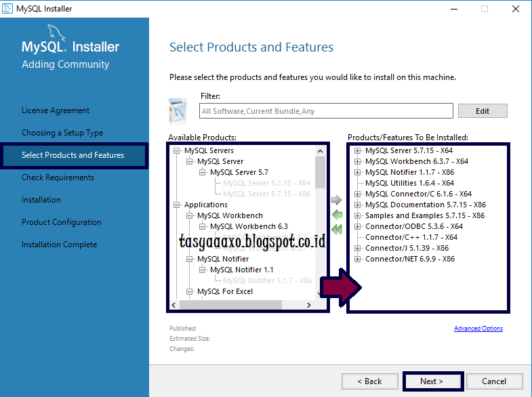Expand MySQL Connector/C 6.1.6 - X64 features
Image resolution: width=532 pixels, height=397 pixels.
point(357,194)
